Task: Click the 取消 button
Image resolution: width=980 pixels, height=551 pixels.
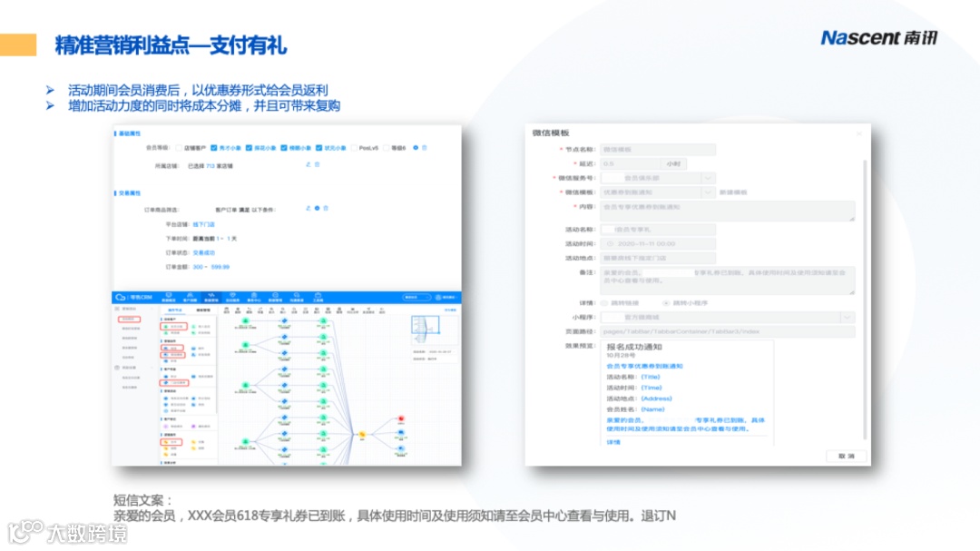Action: pyautogui.click(x=847, y=456)
